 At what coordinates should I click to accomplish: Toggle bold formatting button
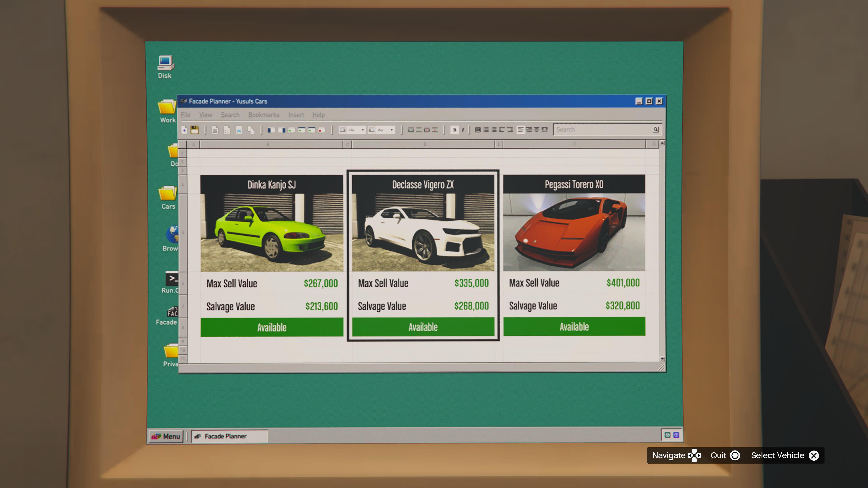[x=455, y=130]
